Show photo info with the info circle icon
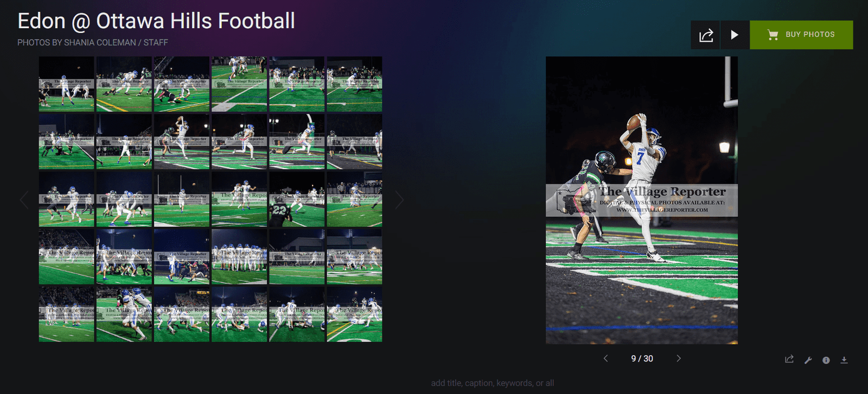 coord(826,360)
